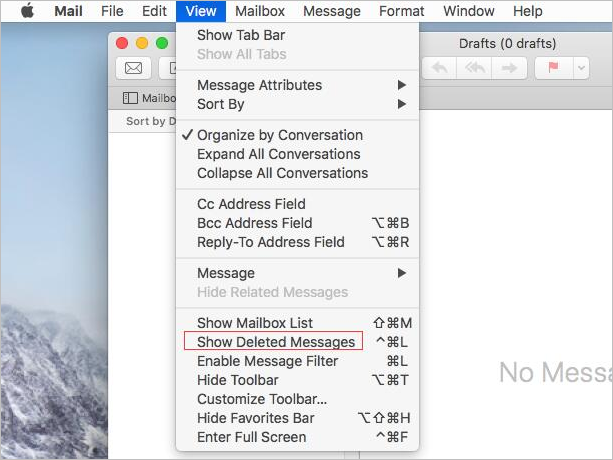Image resolution: width=613 pixels, height=460 pixels.
Task: Click the Get Mail envelope icon
Action: click(x=133, y=68)
